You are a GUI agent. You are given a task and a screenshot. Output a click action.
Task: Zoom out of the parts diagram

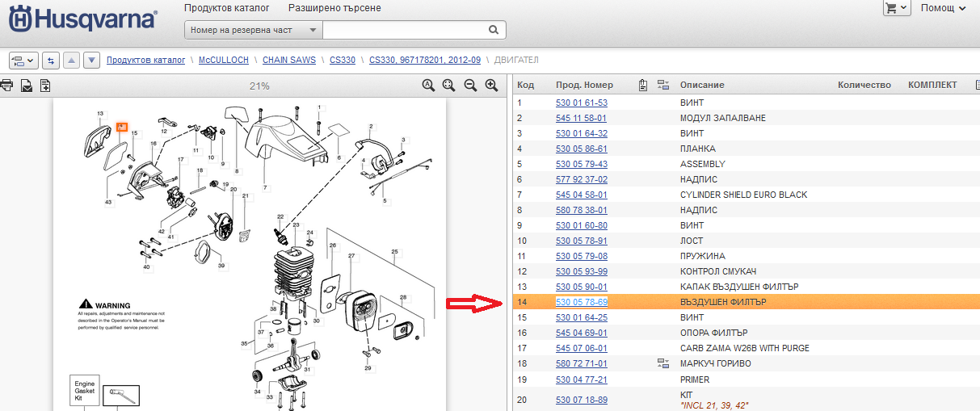pos(470,86)
